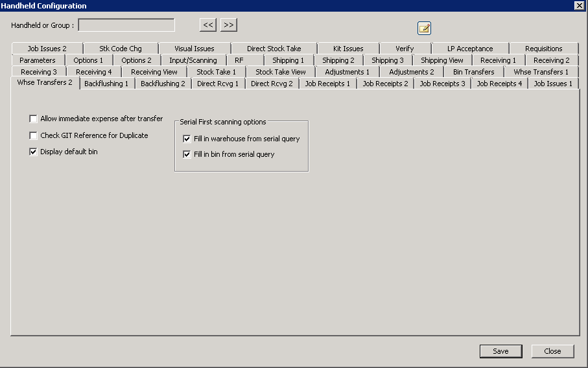Select the Stock Take View tab
Screen dimensions: 588x368
(280, 72)
